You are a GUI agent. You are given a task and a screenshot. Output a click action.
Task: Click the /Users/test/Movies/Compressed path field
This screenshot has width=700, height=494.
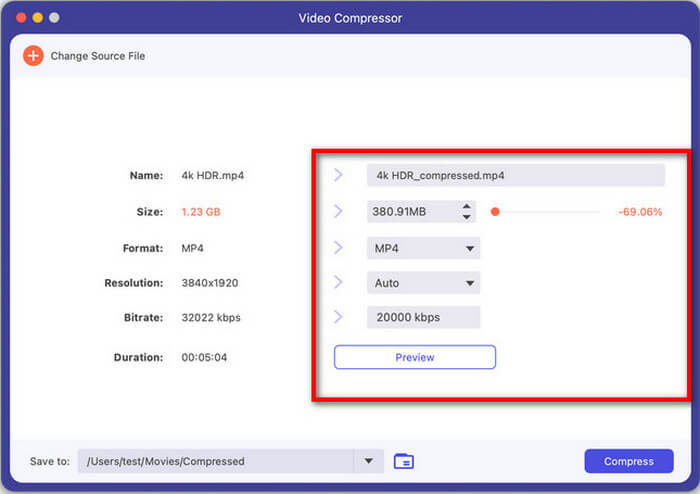215,461
